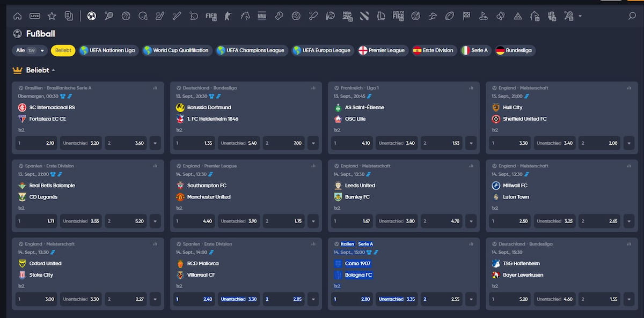Screen dimensions: 644x318
Task: Select the boxing glove icon
Action: 279,16
